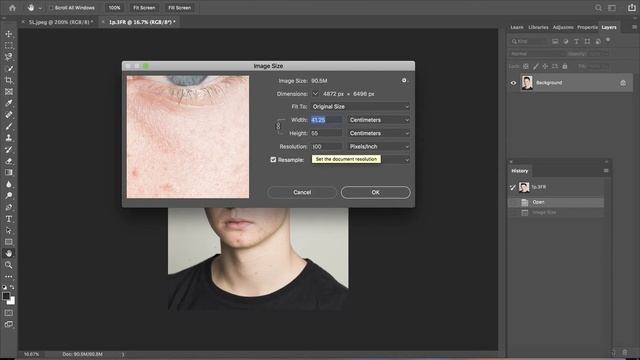Select the Blur tool
Image resolution: width=640 pixels, height=360 pixels.
[x=9, y=184]
